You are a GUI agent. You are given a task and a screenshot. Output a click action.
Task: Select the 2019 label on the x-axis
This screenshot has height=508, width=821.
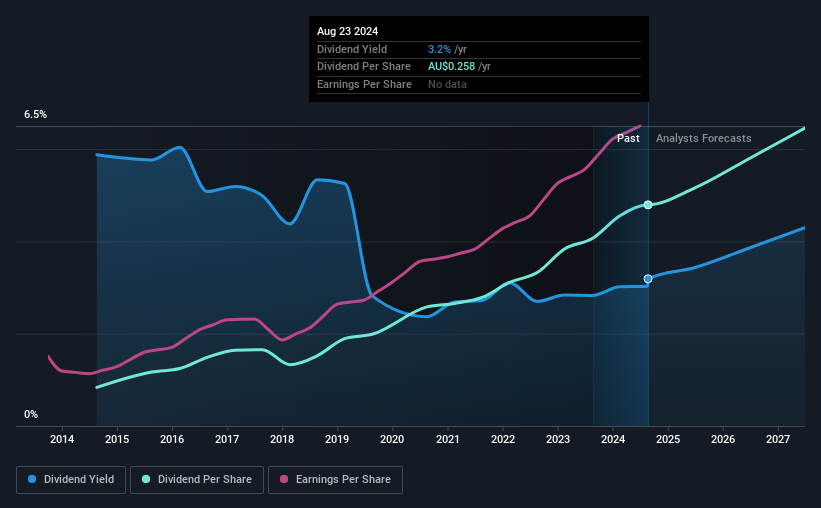pyautogui.click(x=337, y=439)
